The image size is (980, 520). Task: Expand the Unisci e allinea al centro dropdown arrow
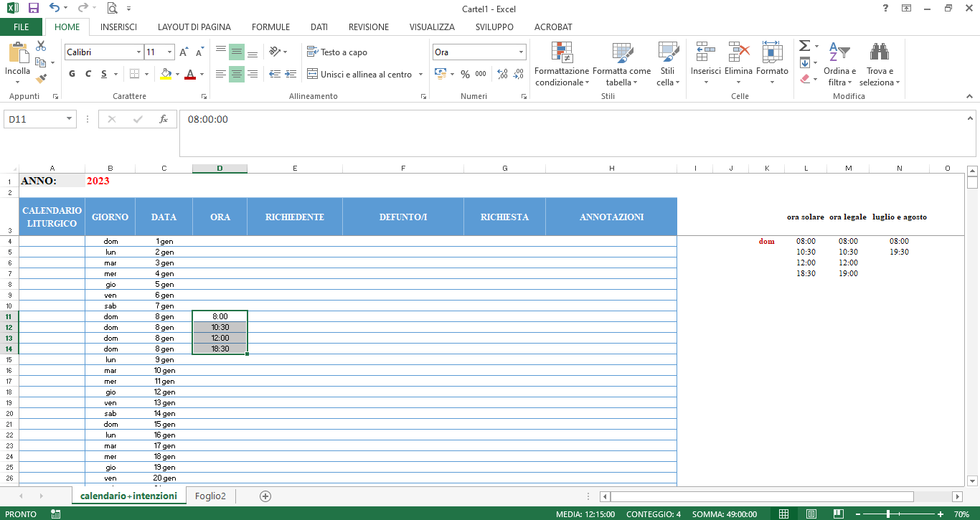420,75
